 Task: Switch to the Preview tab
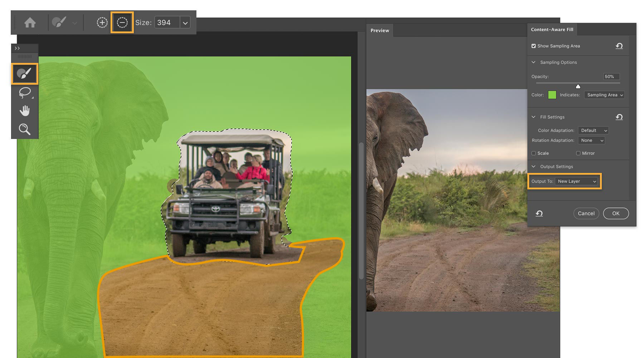pos(380,30)
